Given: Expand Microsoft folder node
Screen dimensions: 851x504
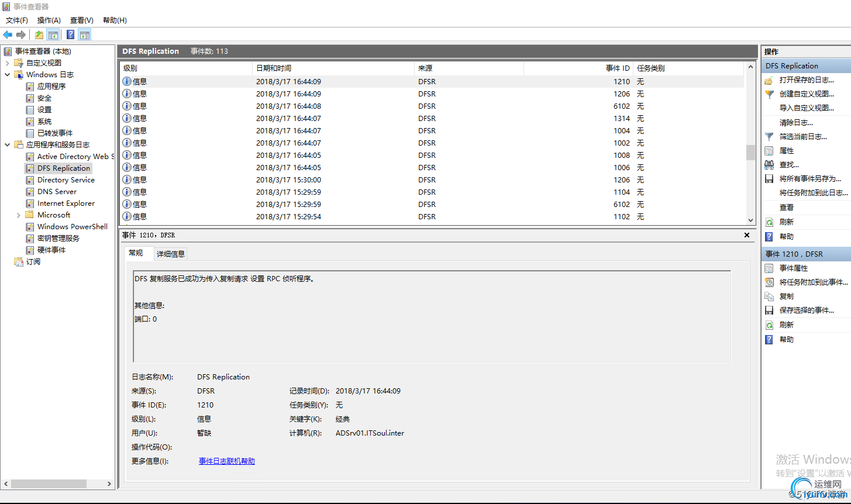Looking at the screenshot, I should pos(19,215).
